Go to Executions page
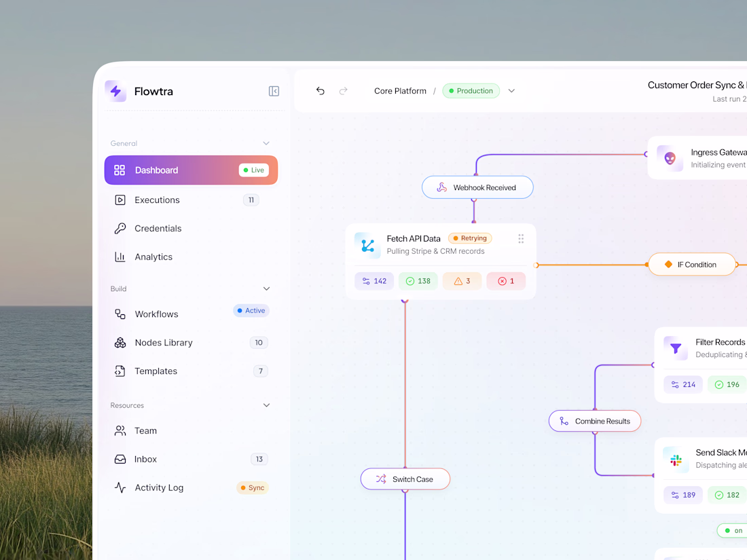 coord(191,200)
